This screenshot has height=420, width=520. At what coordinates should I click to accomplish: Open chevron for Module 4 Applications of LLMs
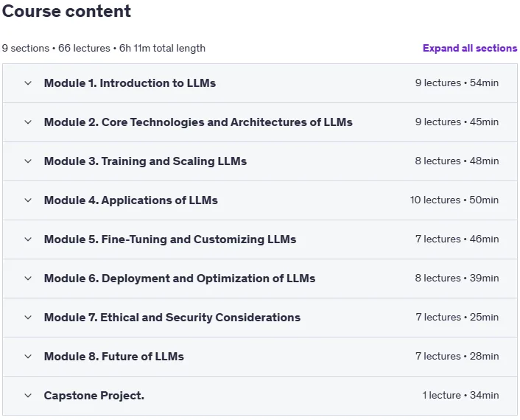click(28, 200)
